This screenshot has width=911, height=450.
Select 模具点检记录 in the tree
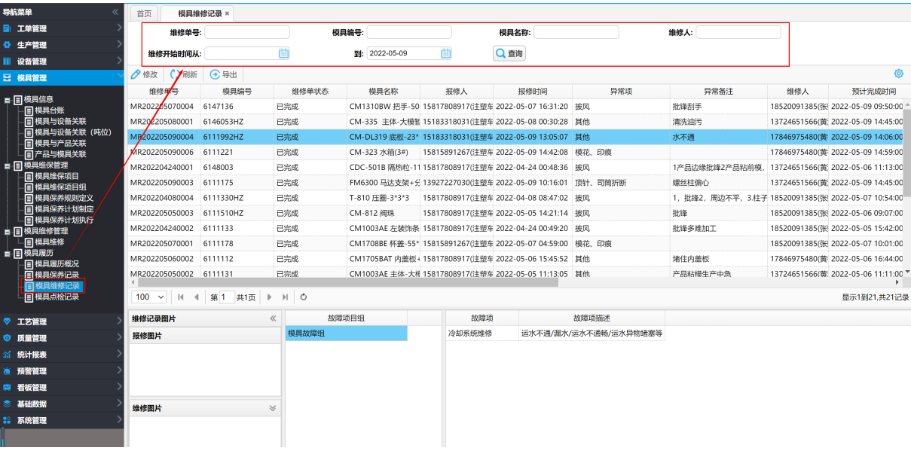pyautogui.click(x=56, y=297)
